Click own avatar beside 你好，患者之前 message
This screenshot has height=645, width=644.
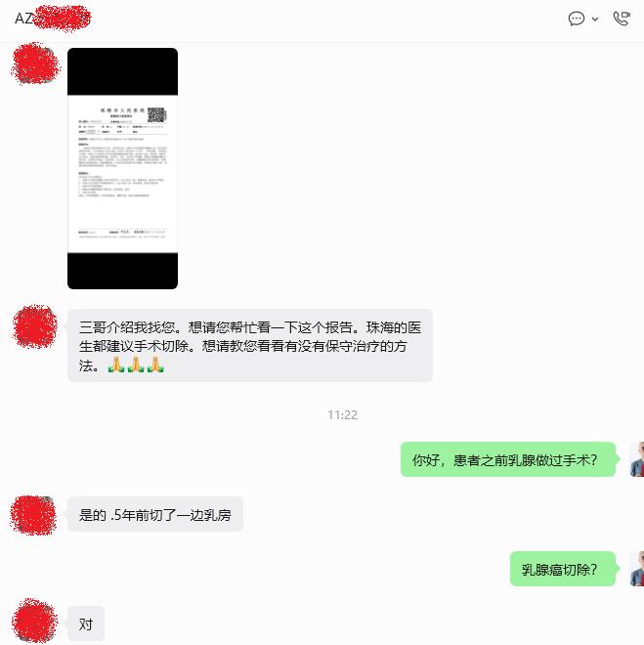tap(637, 459)
